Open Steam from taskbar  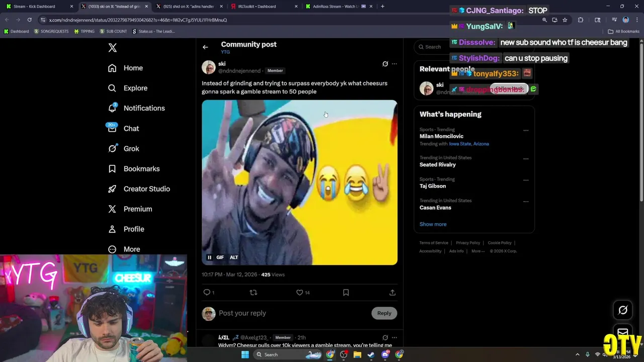(x=371, y=354)
